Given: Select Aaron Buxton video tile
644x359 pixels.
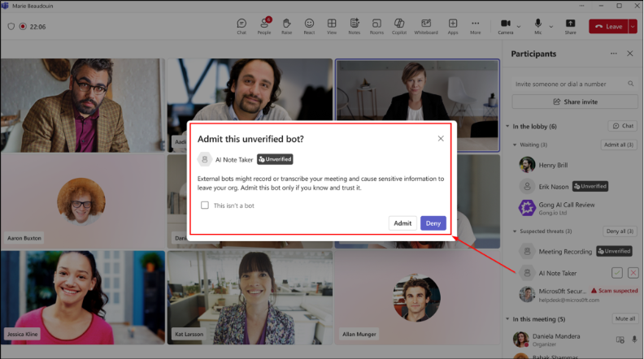Looking at the screenshot, I should (82, 201).
